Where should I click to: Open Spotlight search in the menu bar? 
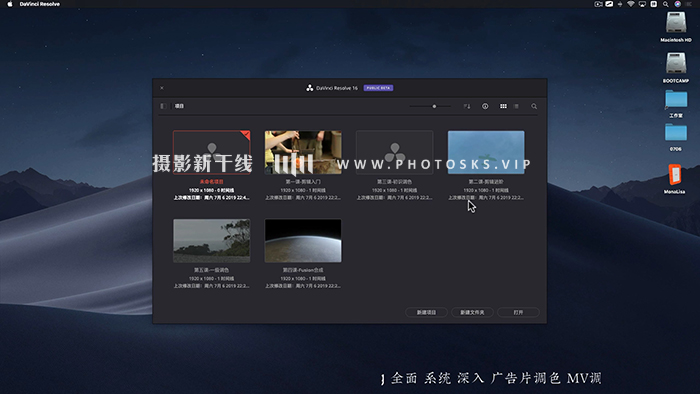pyautogui.click(x=666, y=4)
